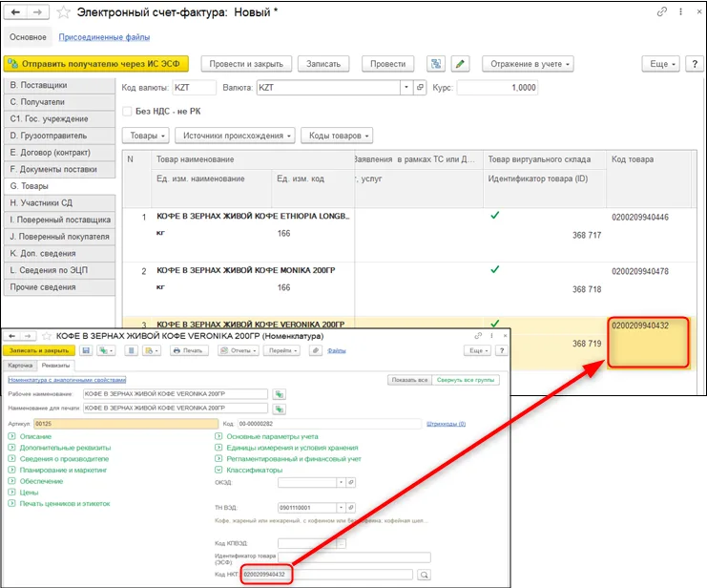
Task: Click the favorite star next to invoice title
Action: coord(63,12)
